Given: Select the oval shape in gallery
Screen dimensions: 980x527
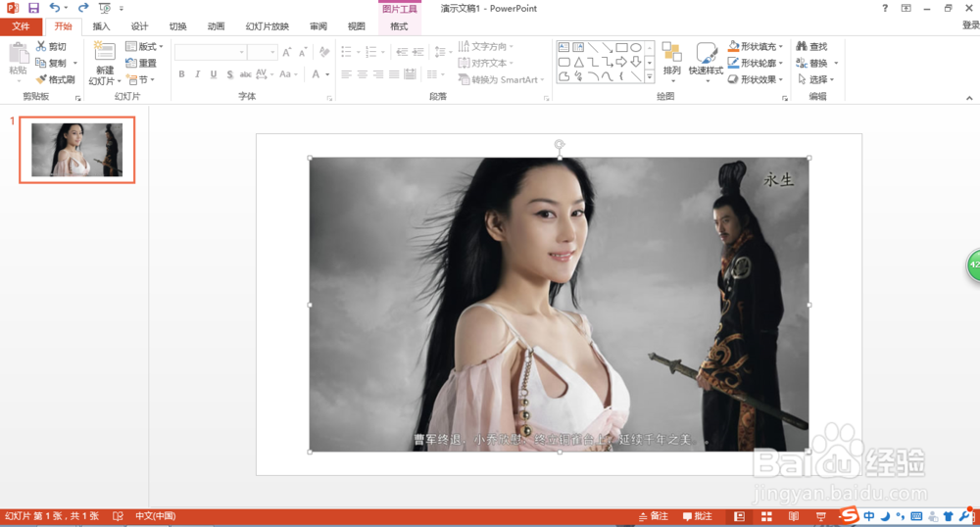Looking at the screenshot, I should click(x=636, y=47).
